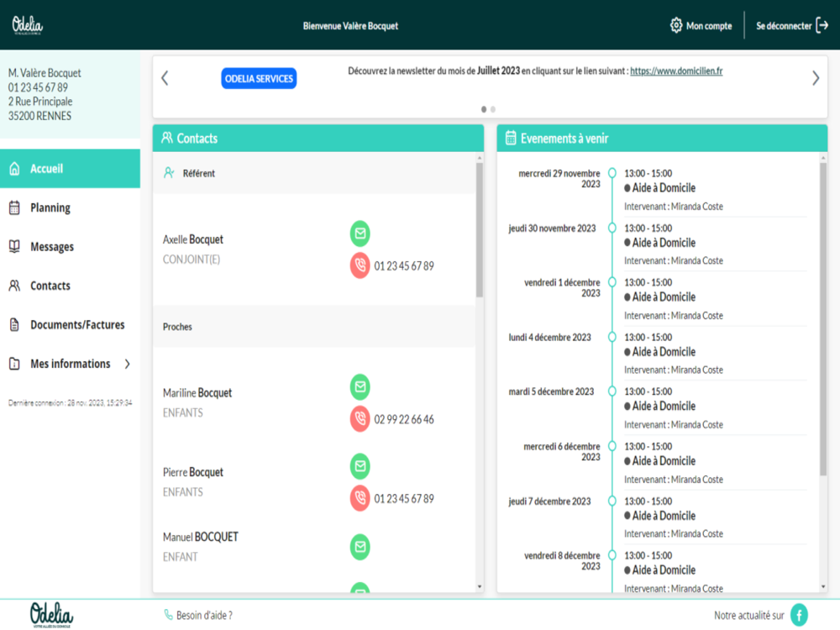
Task: Click timeline marker for mercredi 29 novembre
Action: (x=612, y=173)
